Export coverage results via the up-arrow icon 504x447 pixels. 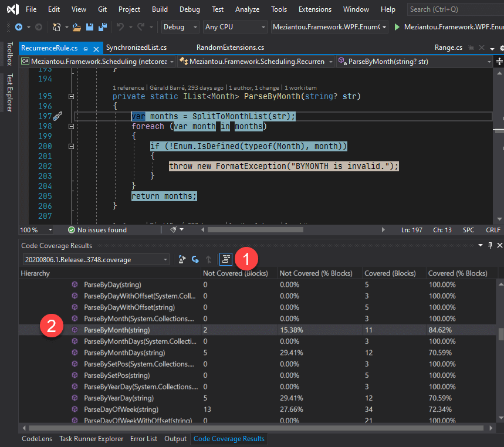(x=208, y=259)
